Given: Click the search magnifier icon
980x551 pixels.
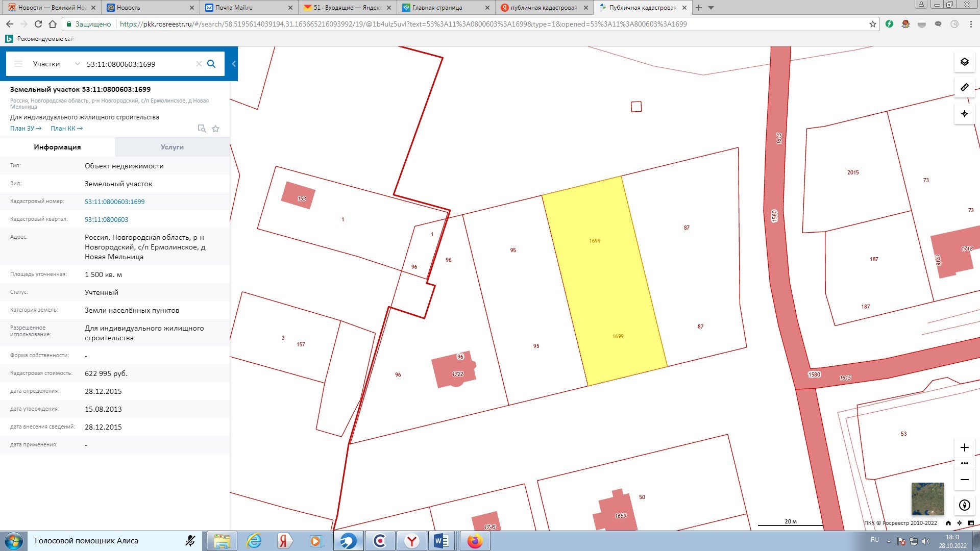Looking at the screenshot, I should (211, 64).
